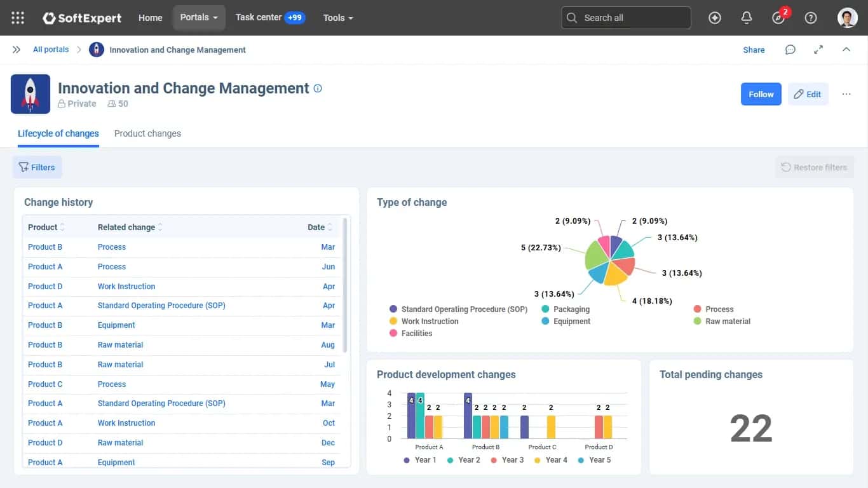
Task: Toggle the Raw material legend item
Action: coord(722,322)
